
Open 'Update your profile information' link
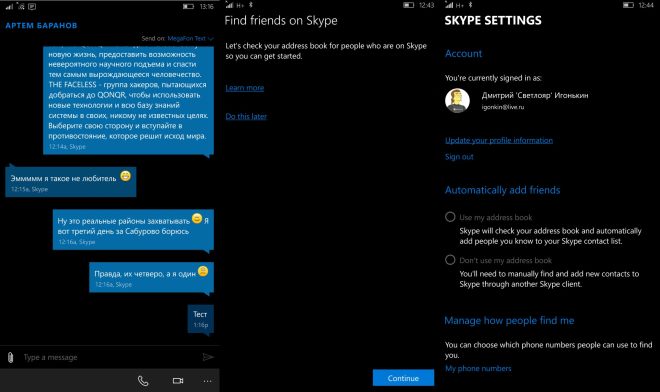tap(499, 140)
